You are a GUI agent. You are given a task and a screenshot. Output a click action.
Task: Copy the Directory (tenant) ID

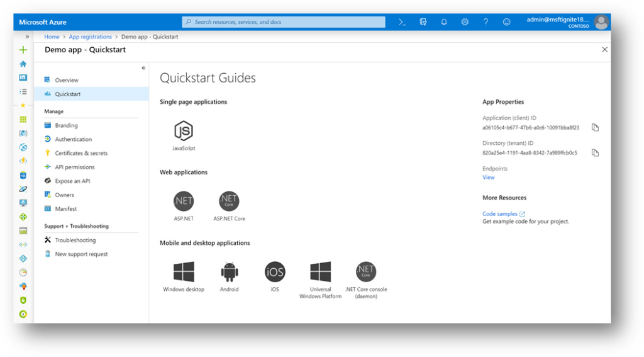coord(595,152)
